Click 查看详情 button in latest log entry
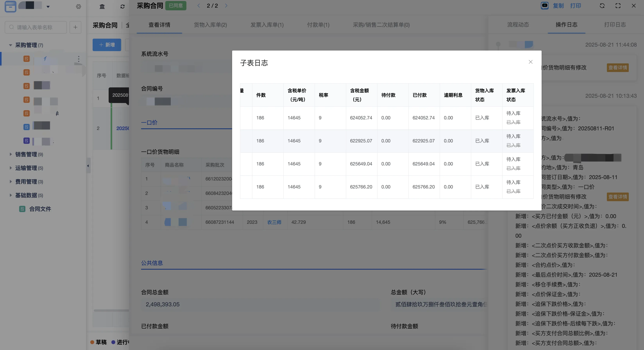 click(617, 68)
